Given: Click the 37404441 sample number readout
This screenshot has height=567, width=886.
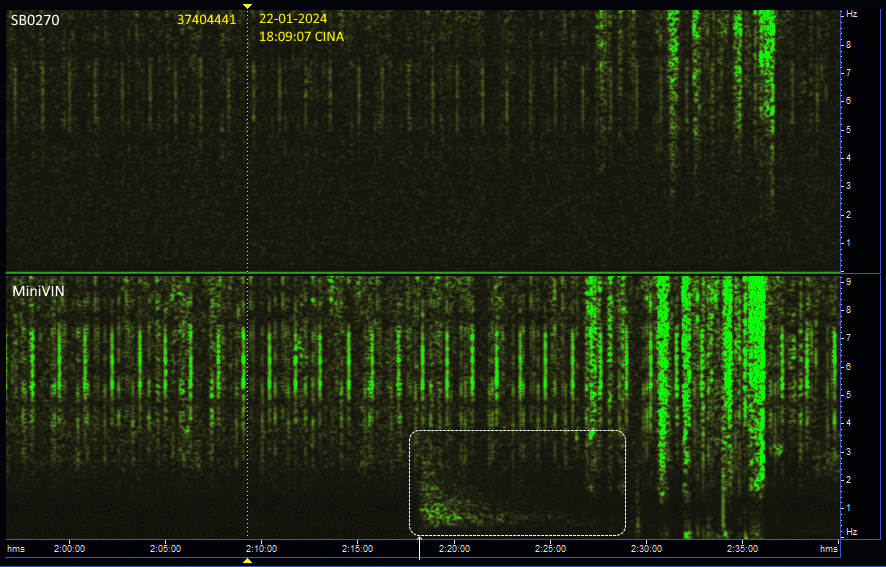Looking at the screenshot, I should click(x=206, y=19).
